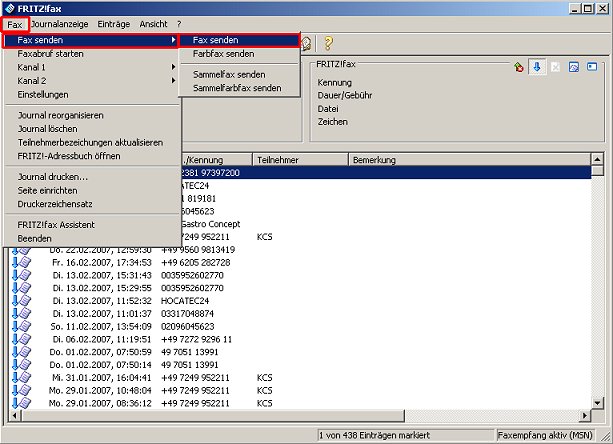The width and height of the screenshot is (613, 444).
Task: Select the highlighted row ending 97397200
Action: coord(385,173)
